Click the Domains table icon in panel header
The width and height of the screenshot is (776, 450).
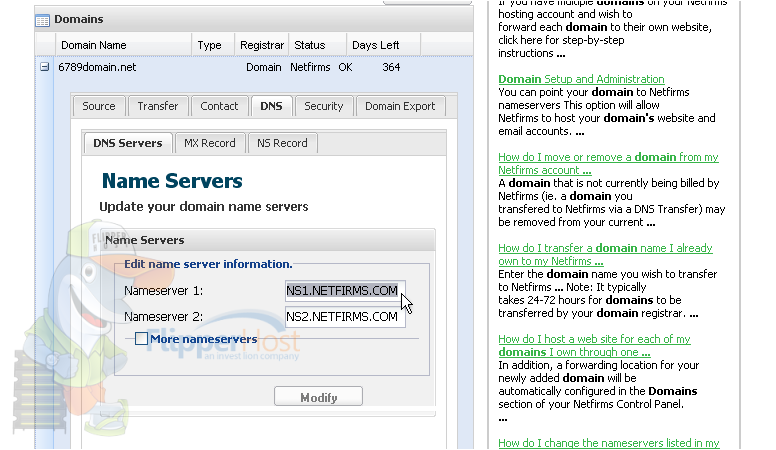[x=43, y=20]
